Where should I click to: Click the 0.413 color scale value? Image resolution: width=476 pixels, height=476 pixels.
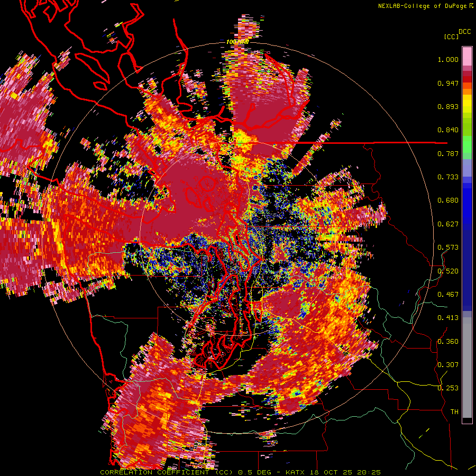(448, 318)
